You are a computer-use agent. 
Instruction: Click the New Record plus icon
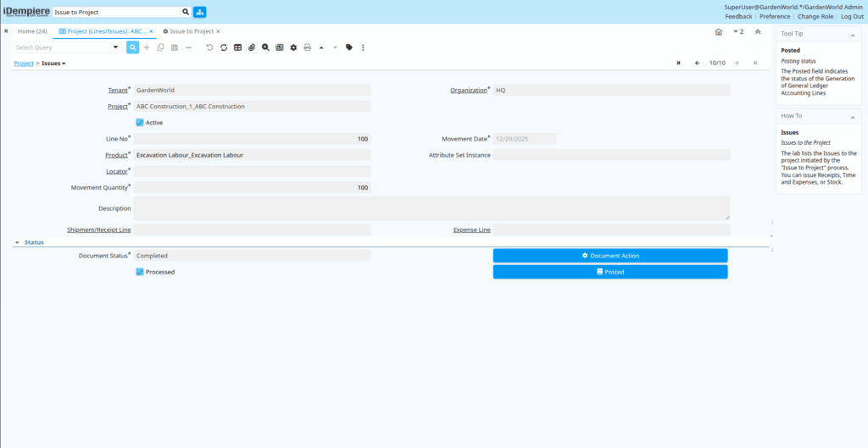(x=147, y=47)
